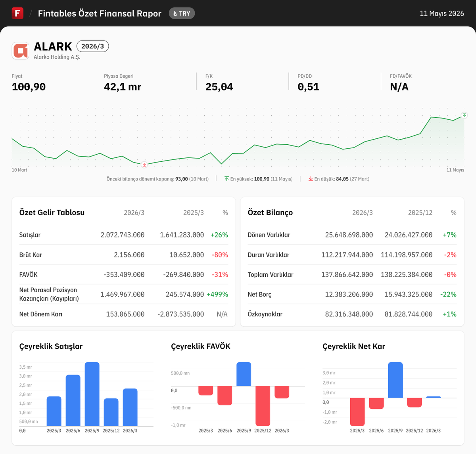Viewport: 476px width, 454px height.
Task: Click the Dönen Varlıklar change +7%
Action: 450,235
